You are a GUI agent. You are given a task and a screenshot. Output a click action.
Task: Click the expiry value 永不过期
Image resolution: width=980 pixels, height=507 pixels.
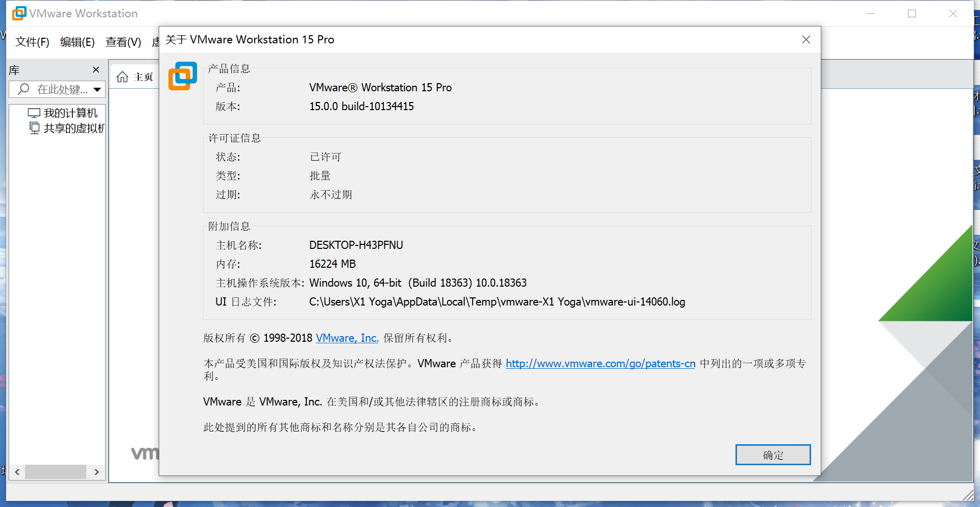[331, 195]
